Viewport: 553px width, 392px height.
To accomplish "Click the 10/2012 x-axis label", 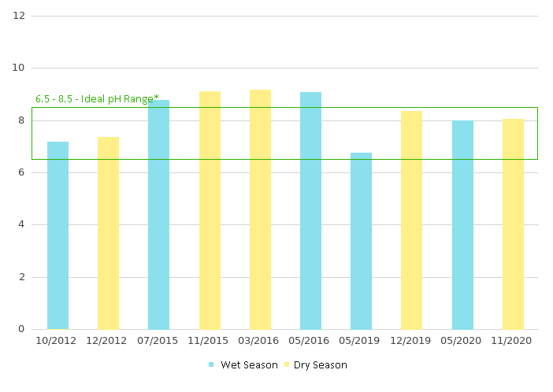I will pyautogui.click(x=58, y=341).
